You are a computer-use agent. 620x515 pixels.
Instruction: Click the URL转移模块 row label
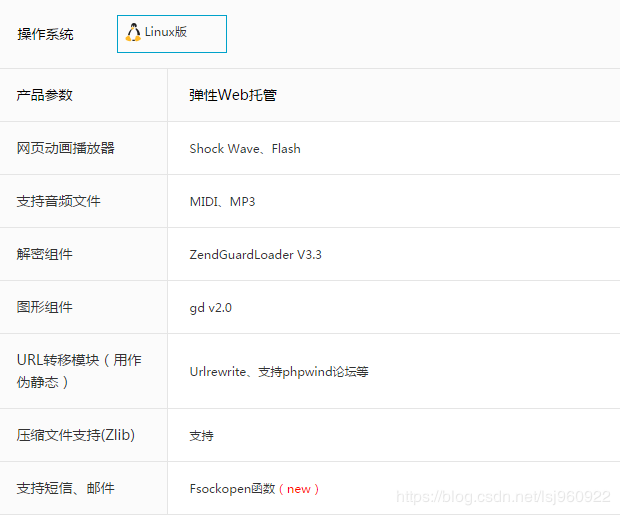(79, 371)
